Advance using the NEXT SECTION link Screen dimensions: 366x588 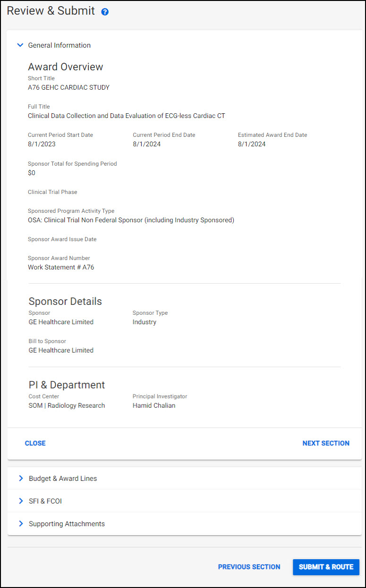[x=326, y=443]
